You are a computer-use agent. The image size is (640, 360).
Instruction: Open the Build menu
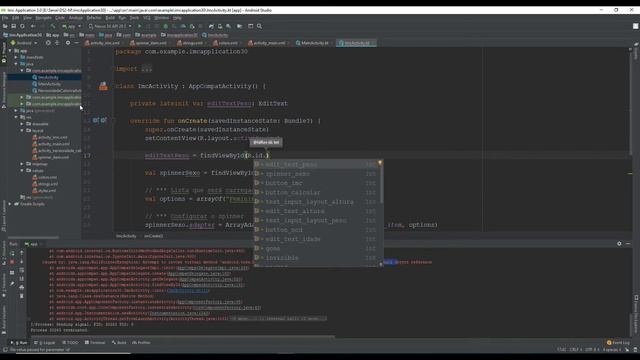[110, 18]
